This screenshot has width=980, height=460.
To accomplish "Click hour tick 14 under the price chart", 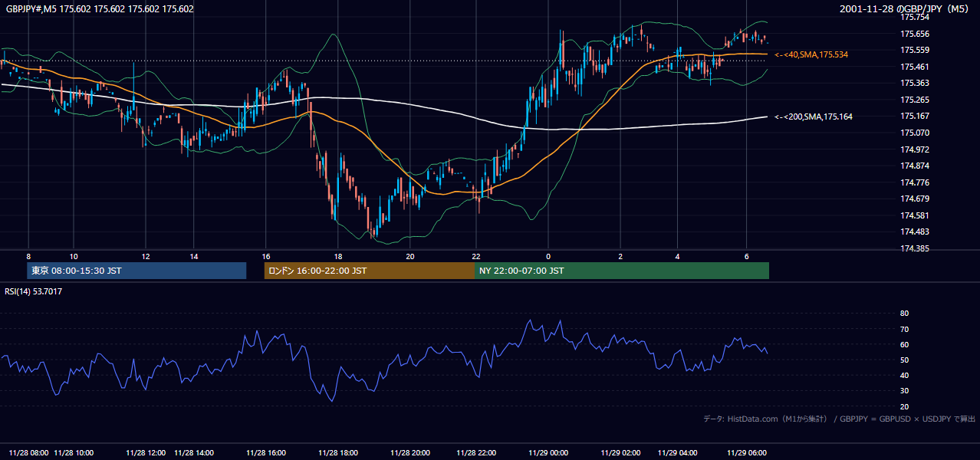I will 194,256.
